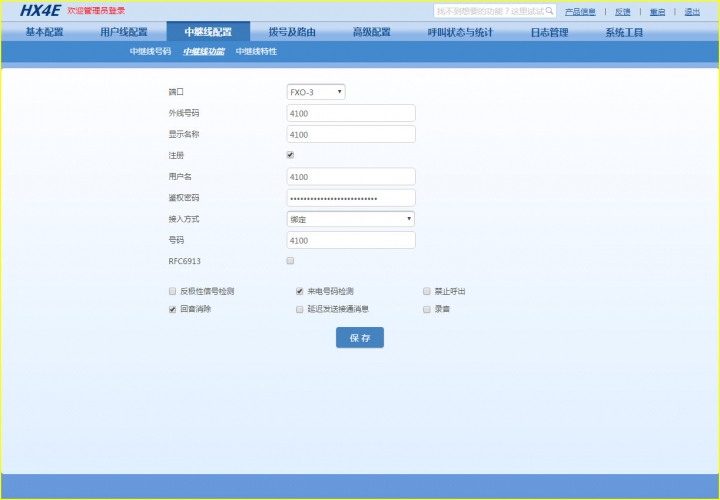Click the 接入方式 label
720x500 pixels.
coord(184,219)
